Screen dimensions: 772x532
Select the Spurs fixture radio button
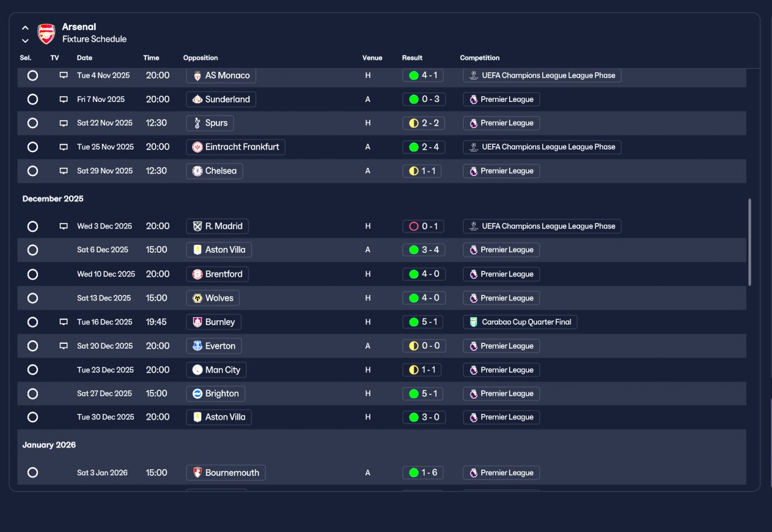tap(33, 123)
